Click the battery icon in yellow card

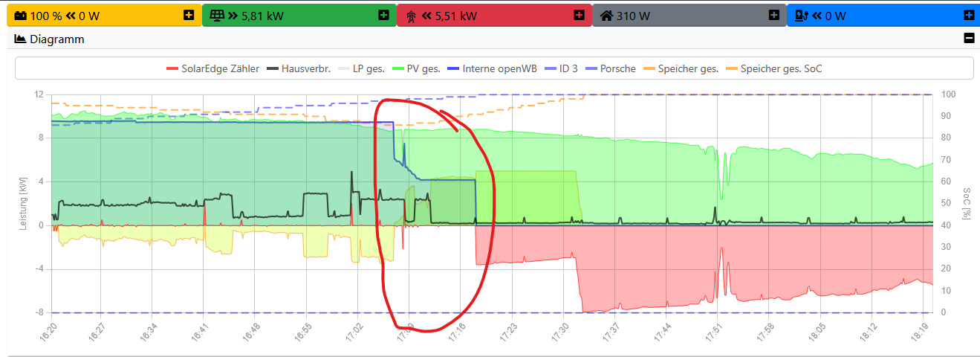pyautogui.click(x=19, y=15)
